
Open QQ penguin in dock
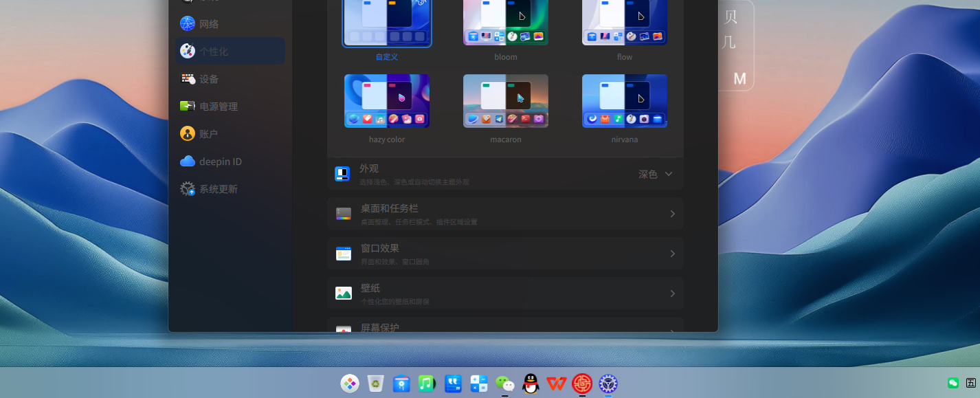coord(531,384)
